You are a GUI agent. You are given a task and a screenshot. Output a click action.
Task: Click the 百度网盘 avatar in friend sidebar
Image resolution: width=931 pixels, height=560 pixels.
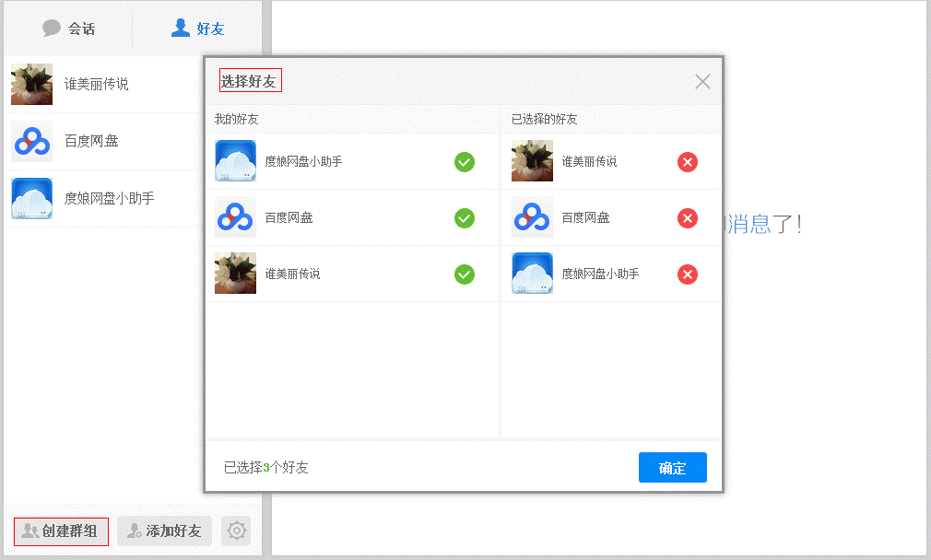31,142
